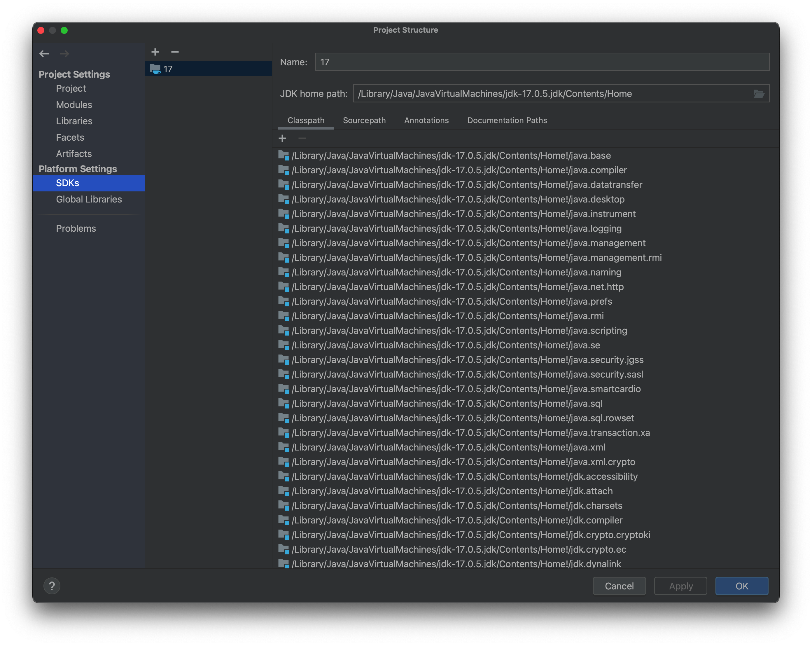812x646 pixels.
Task: Open Libraries settings
Action: pos(88,121)
